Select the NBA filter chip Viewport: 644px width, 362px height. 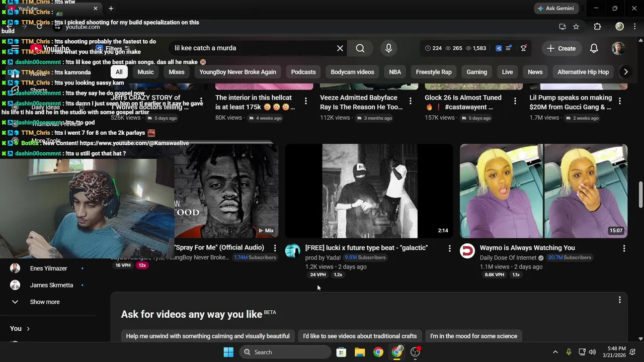tap(395, 72)
